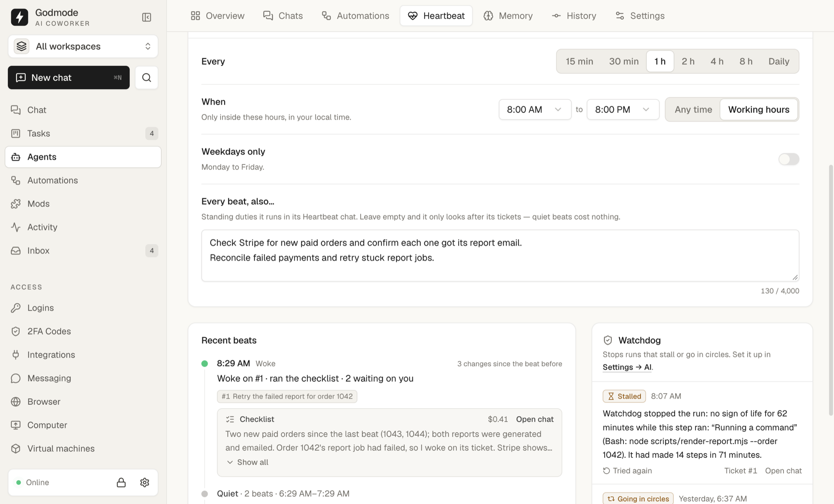Click the gear icon beside Online
Screen dimensions: 834x504
point(145,482)
